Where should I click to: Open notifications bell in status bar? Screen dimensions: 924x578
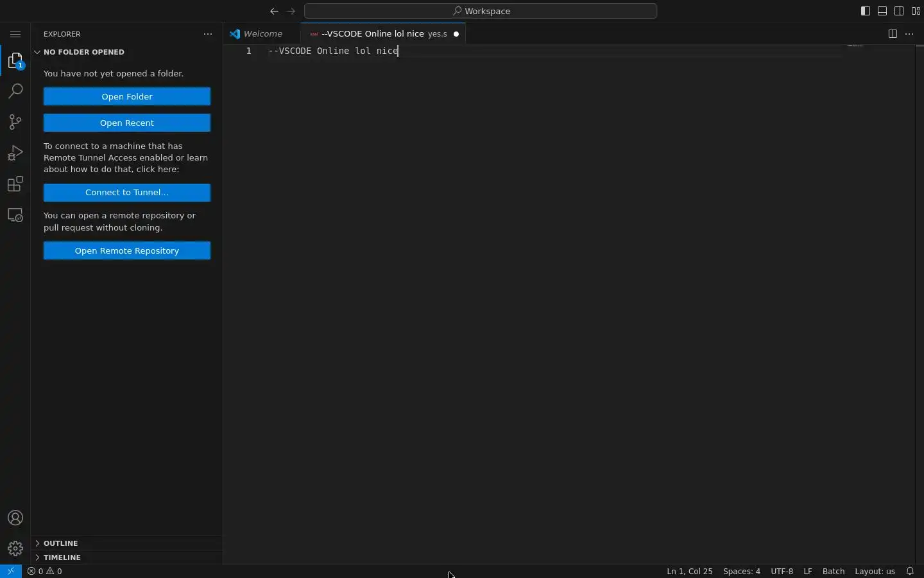tap(911, 571)
